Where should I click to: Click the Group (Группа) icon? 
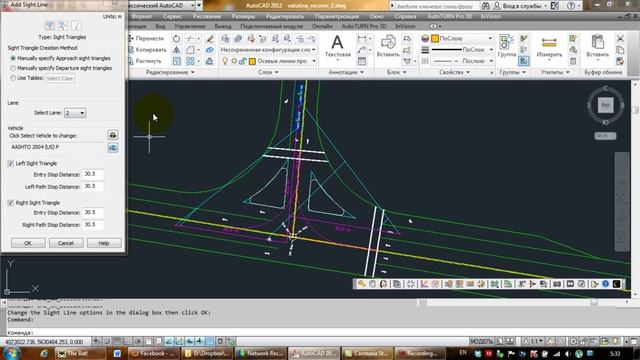pos(507,42)
